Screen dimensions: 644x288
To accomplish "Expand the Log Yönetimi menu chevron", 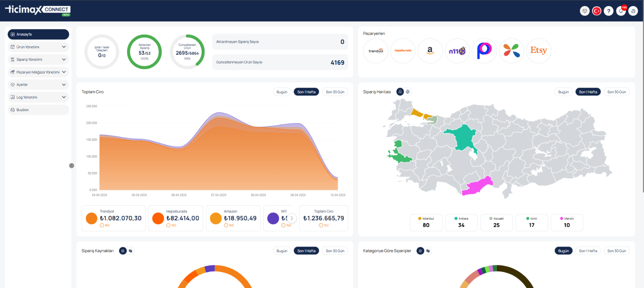I will (x=64, y=97).
